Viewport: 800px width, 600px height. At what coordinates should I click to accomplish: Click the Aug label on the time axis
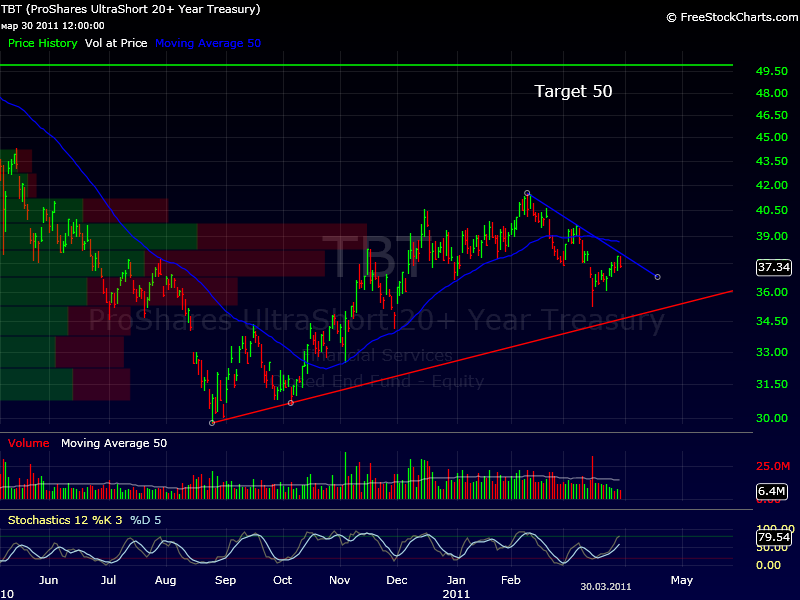(x=165, y=581)
